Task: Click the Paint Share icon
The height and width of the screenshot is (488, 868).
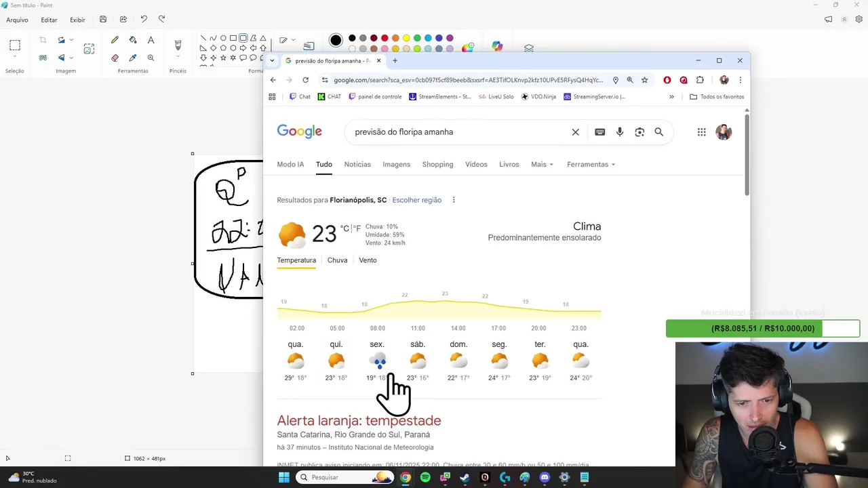Action: pos(123,19)
